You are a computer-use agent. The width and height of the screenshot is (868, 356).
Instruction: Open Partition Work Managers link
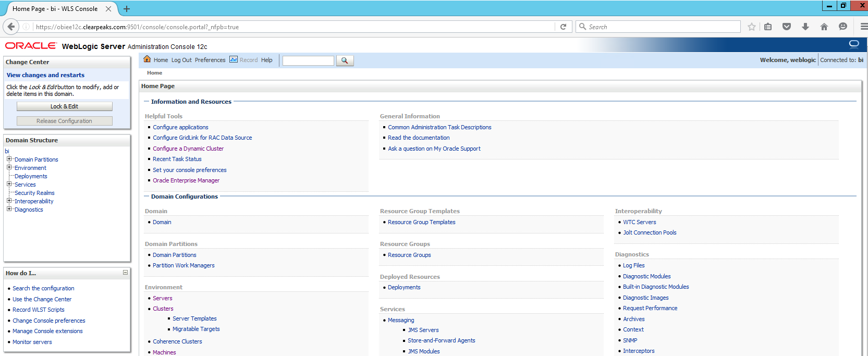184,265
